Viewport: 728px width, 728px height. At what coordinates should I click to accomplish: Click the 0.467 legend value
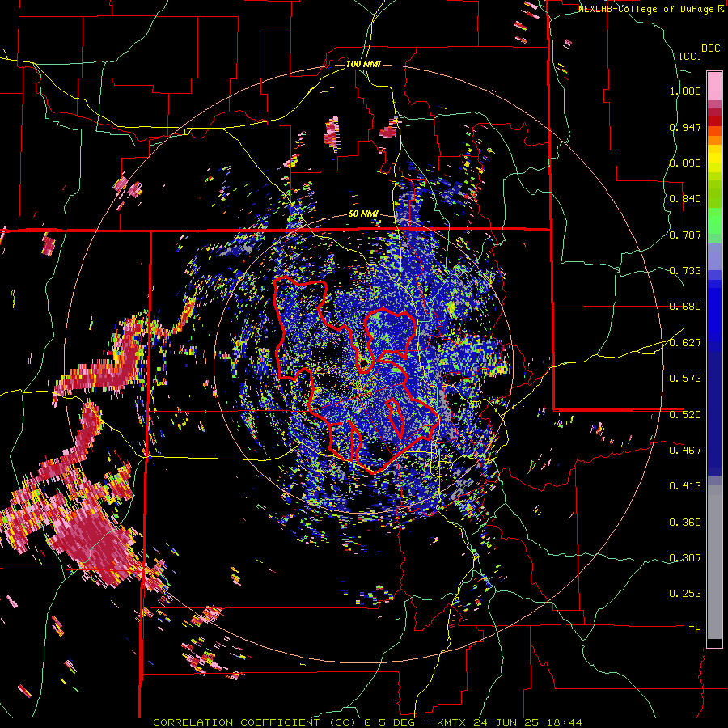click(x=685, y=450)
